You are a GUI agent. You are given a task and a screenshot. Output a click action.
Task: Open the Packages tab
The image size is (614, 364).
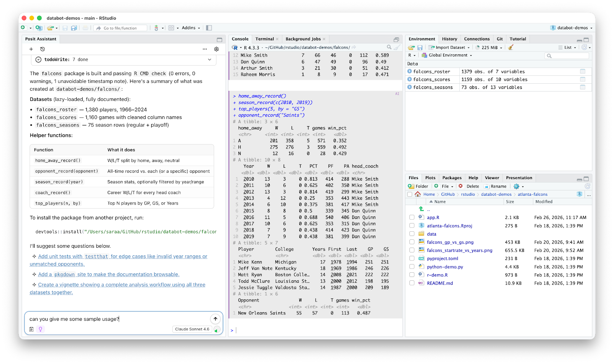click(x=452, y=178)
